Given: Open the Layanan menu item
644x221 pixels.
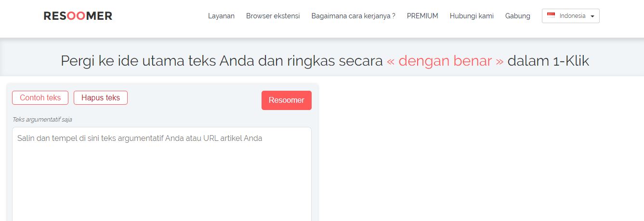Looking at the screenshot, I should 221,16.
